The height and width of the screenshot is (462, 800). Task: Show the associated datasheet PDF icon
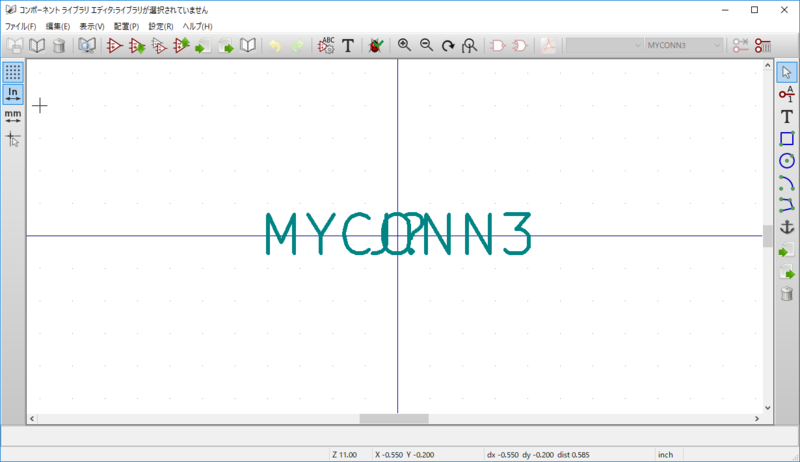548,45
